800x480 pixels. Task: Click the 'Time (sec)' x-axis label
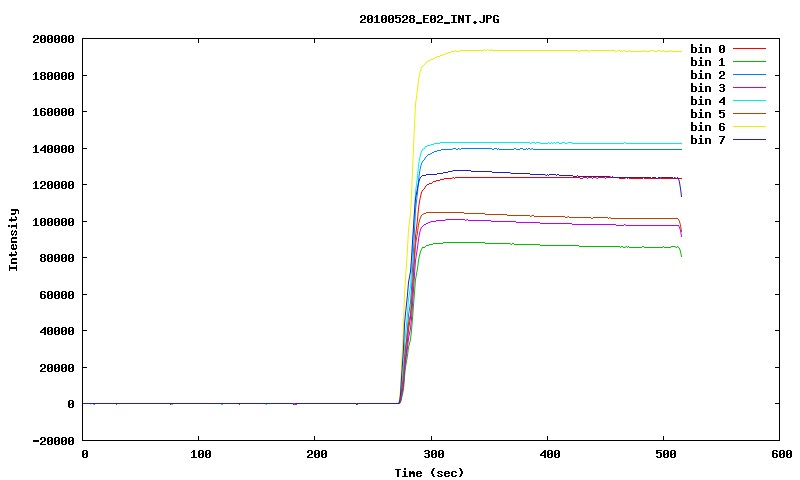429,473
